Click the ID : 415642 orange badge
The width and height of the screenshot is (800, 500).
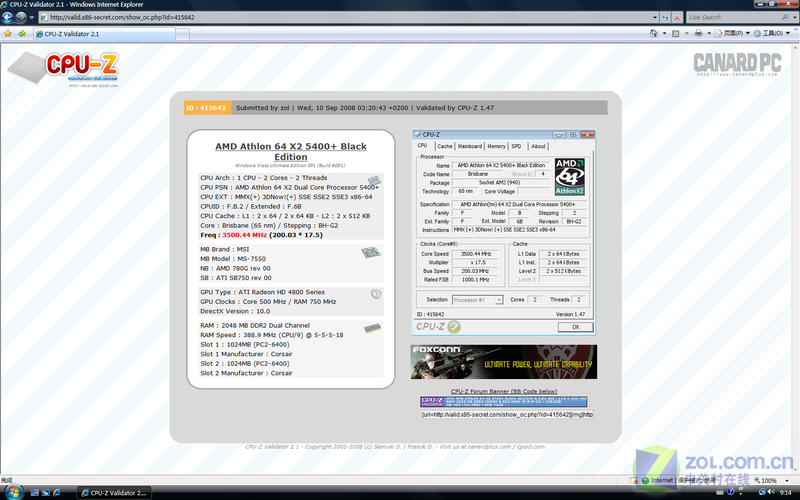pyautogui.click(x=207, y=108)
